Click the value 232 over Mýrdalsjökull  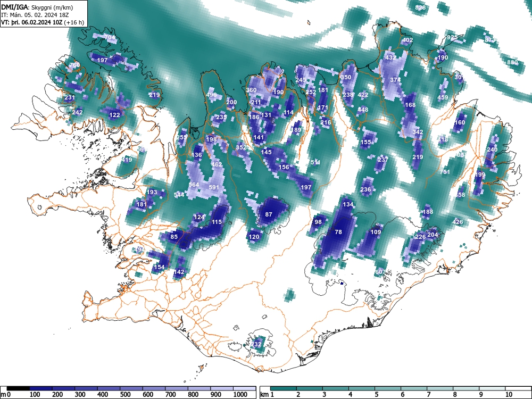256,344
